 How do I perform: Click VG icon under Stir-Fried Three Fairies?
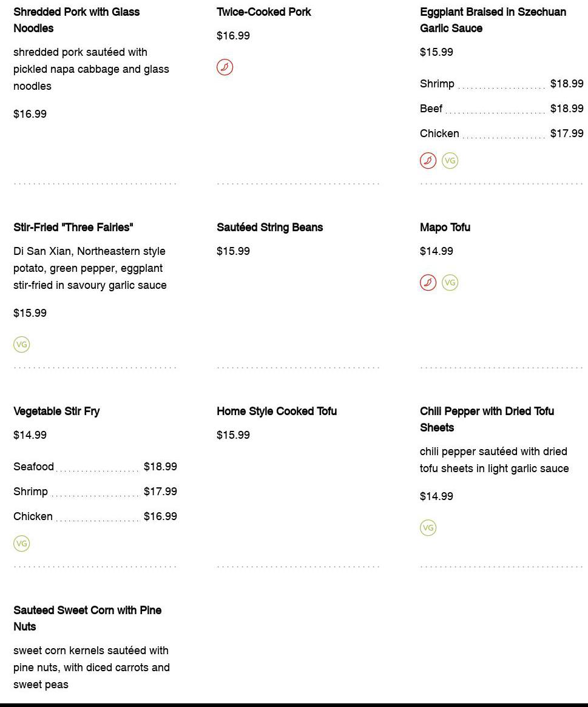pyautogui.click(x=21, y=345)
